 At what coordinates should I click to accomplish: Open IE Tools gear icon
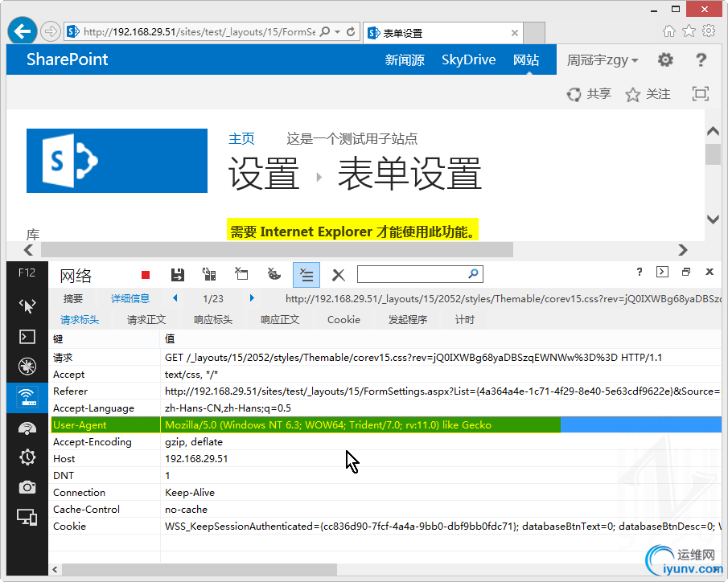coord(709,31)
